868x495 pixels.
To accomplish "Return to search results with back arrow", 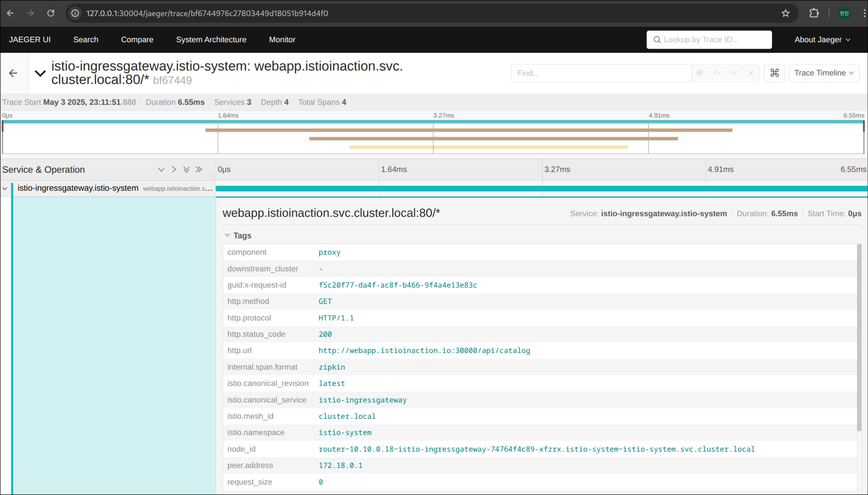I will click(x=13, y=73).
